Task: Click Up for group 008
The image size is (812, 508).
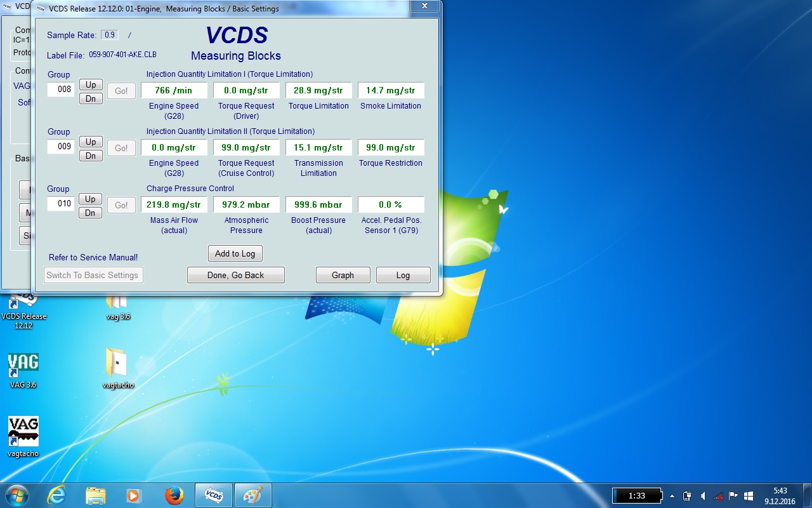Action: point(91,84)
